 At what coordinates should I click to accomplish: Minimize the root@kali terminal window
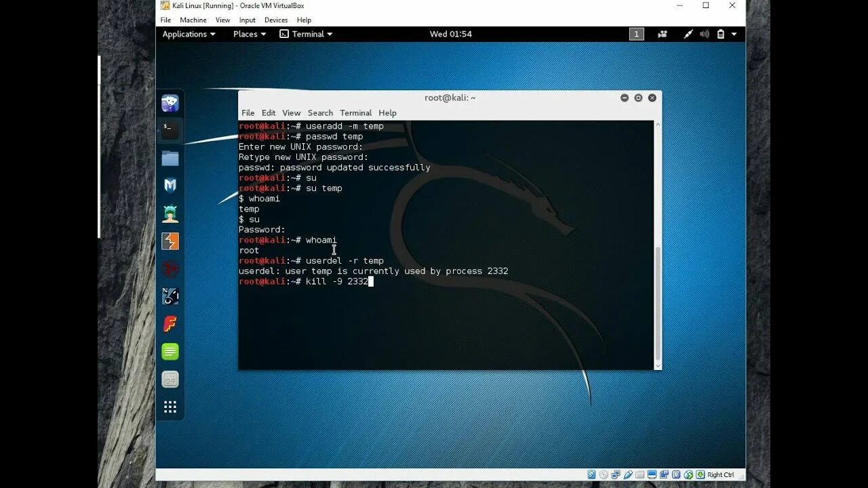coord(625,98)
